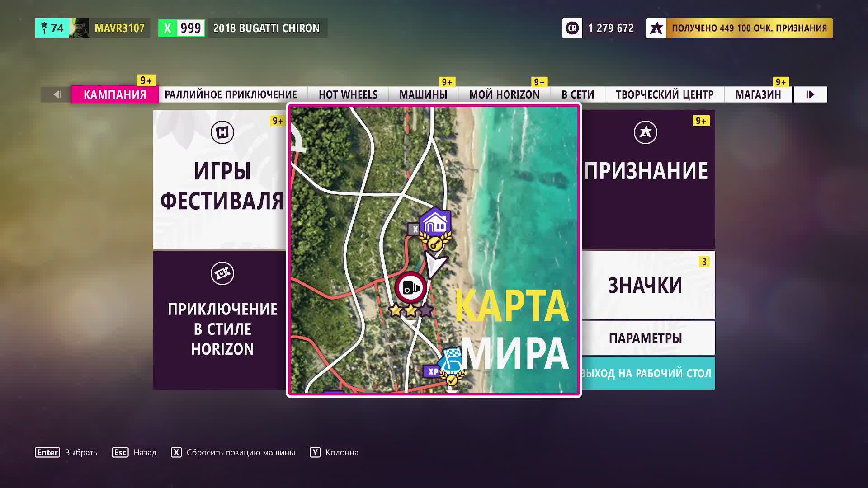Click the white player arrow on map
The height and width of the screenshot is (488, 868).
coord(435,264)
